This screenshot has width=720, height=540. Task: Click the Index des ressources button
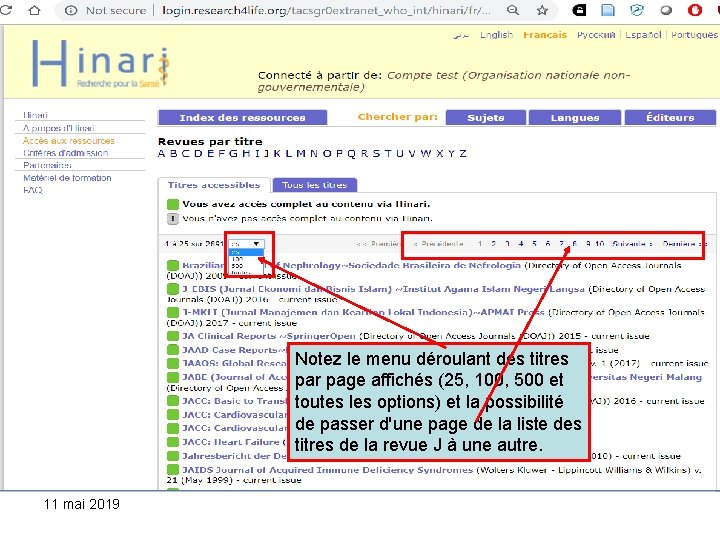click(242, 118)
